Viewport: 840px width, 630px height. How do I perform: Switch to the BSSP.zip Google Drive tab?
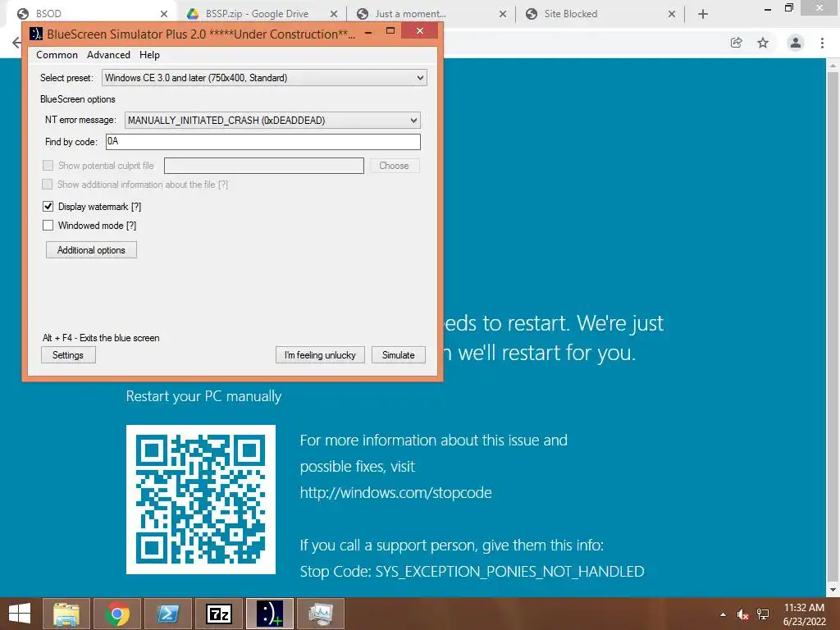pyautogui.click(x=257, y=14)
